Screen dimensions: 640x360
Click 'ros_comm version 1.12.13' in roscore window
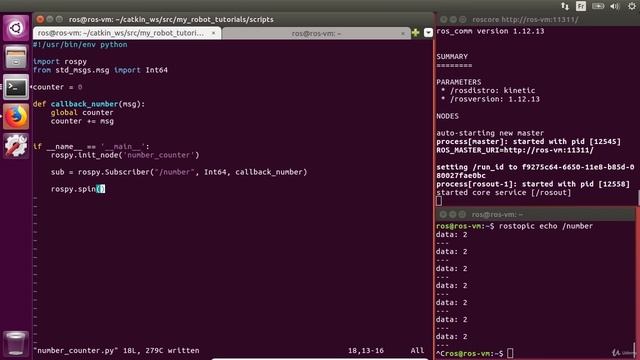[490, 31]
